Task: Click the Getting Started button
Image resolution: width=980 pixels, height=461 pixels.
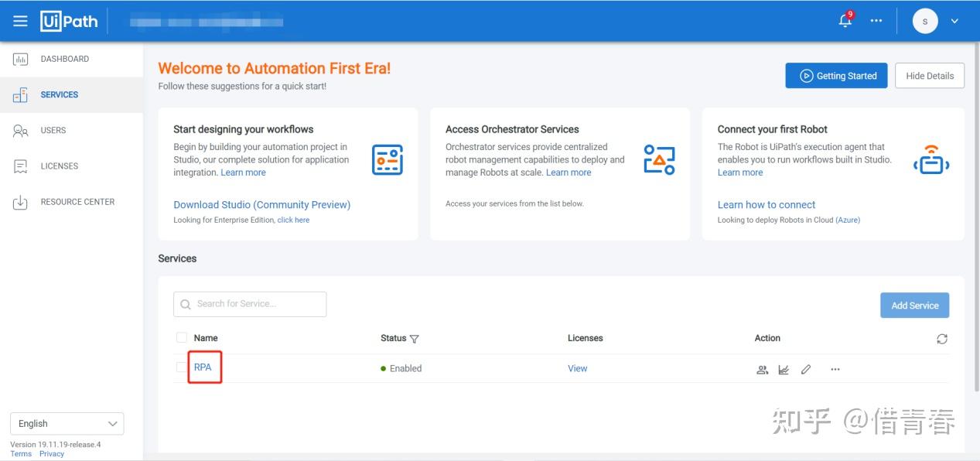Action: click(x=836, y=76)
